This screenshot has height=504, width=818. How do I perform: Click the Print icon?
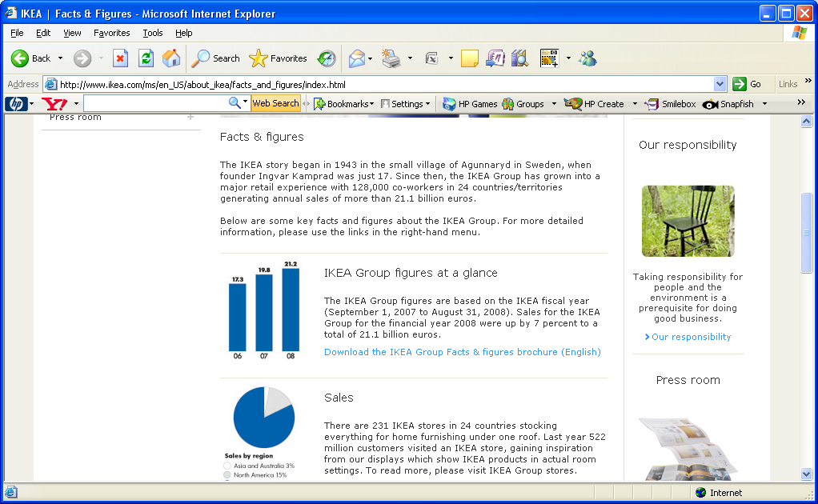[391, 58]
